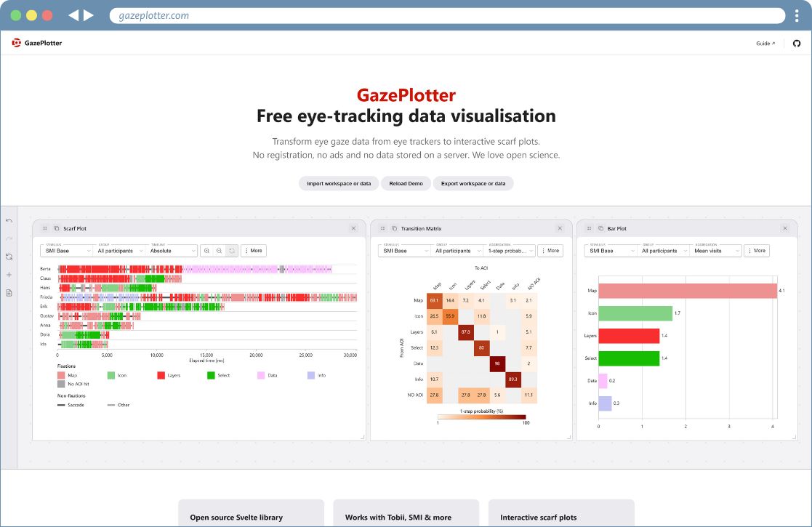Click the reset workspace icon in the sidebar

pyautogui.click(x=9, y=257)
